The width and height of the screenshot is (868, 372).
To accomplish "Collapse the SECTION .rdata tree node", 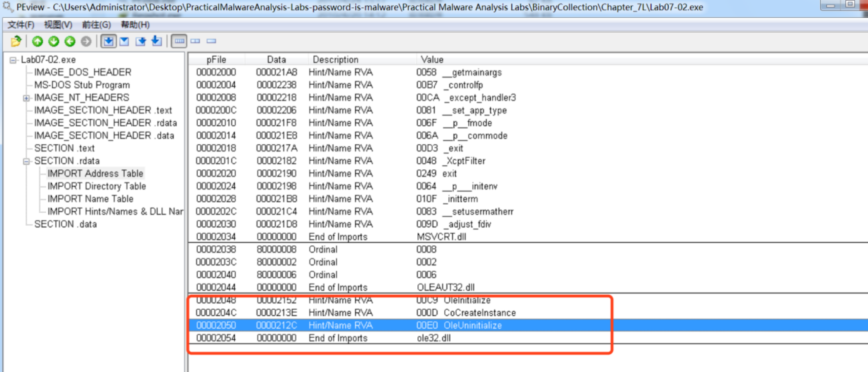I will [26, 162].
